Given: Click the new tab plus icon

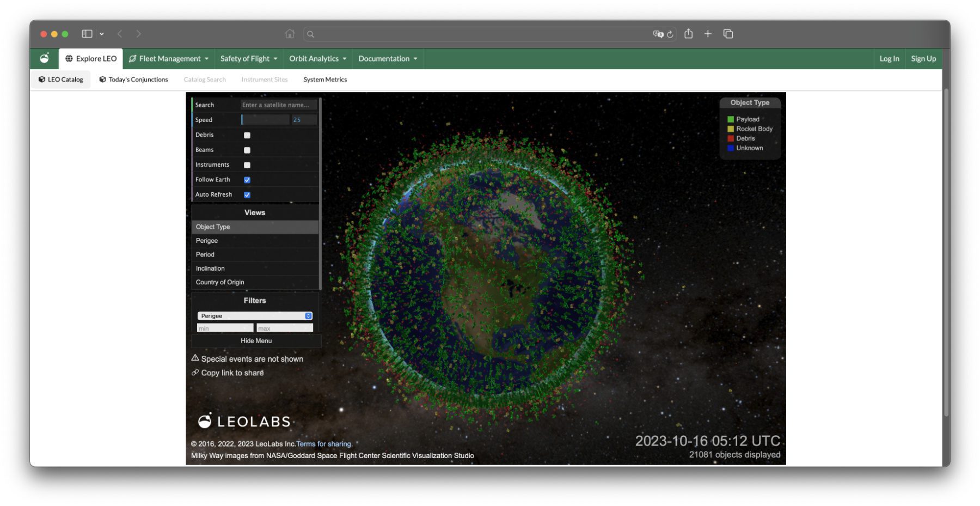Looking at the screenshot, I should [x=708, y=34].
